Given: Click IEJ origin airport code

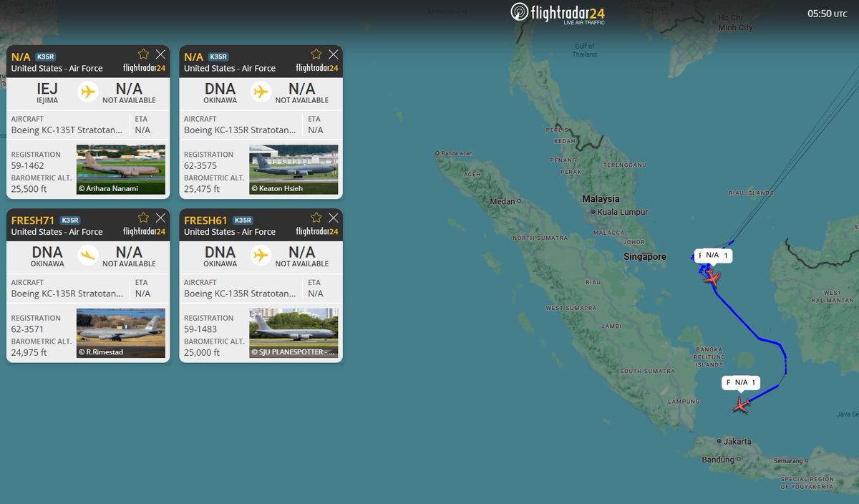Looking at the screenshot, I should [x=47, y=89].
